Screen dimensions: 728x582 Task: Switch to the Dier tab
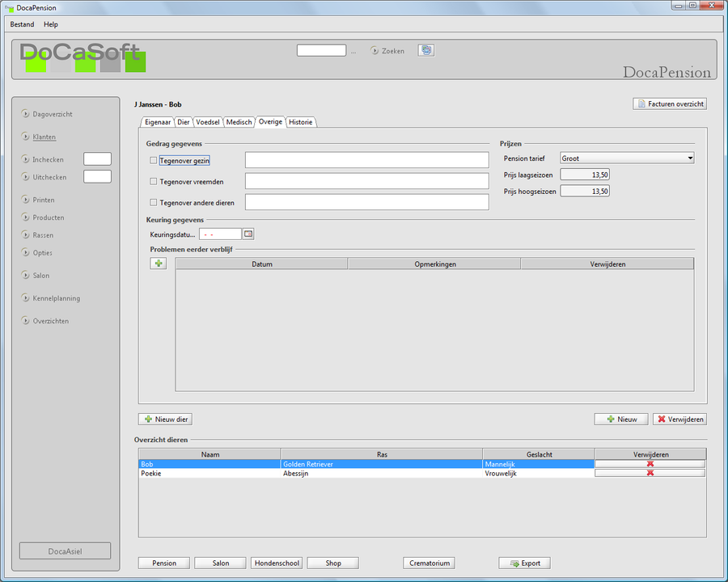tap(184, 122)
